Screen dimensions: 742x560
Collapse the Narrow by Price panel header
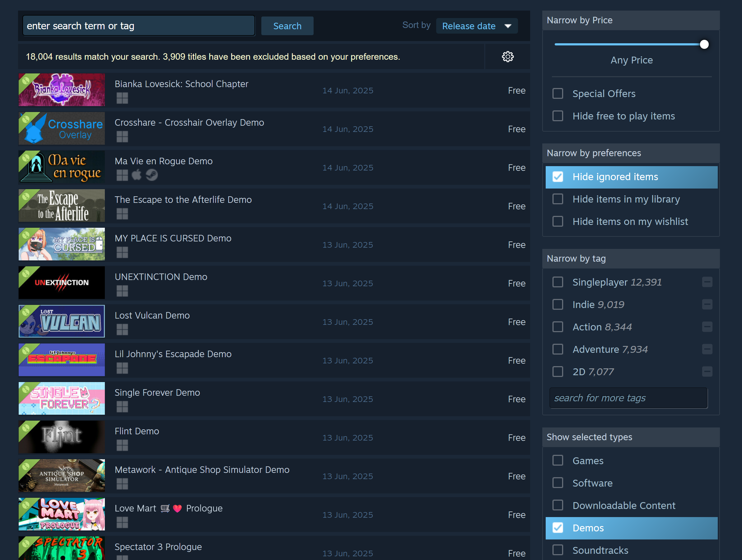tap(631, 20)
